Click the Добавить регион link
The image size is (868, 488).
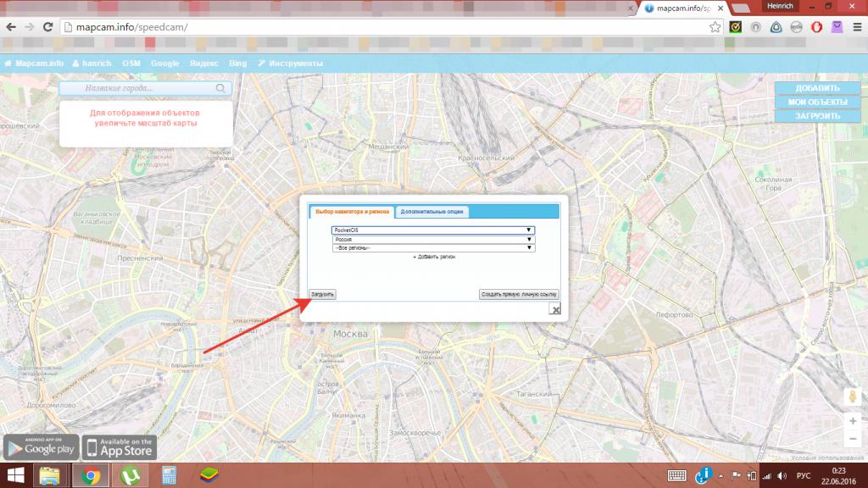pyautogui.click(x=434, y=256)
